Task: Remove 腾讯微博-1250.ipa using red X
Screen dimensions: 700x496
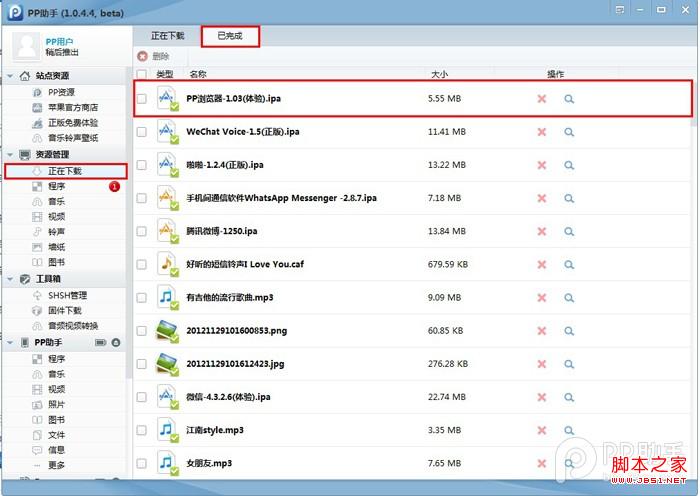Action: [542, 231]
